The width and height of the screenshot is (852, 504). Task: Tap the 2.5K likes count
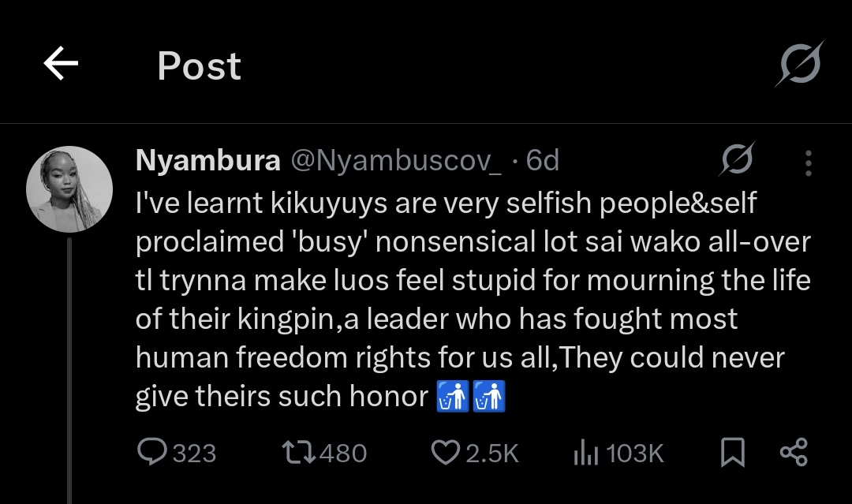click(x=492, y=453)
